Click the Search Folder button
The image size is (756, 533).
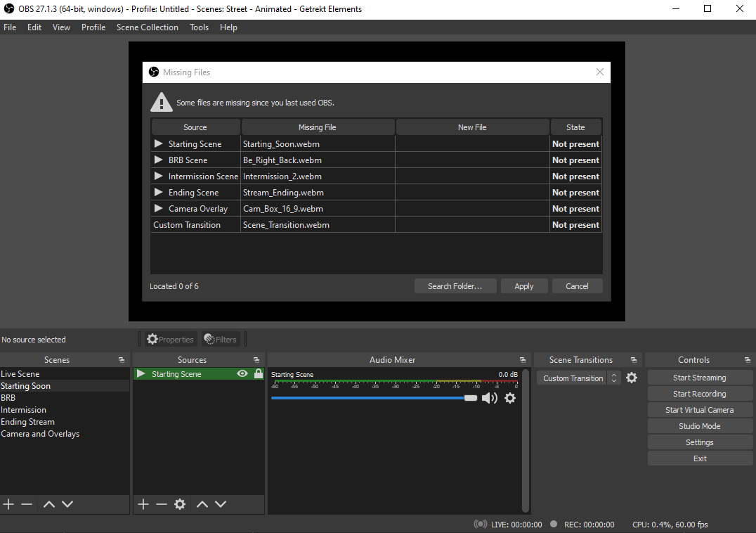click(455, 286)
